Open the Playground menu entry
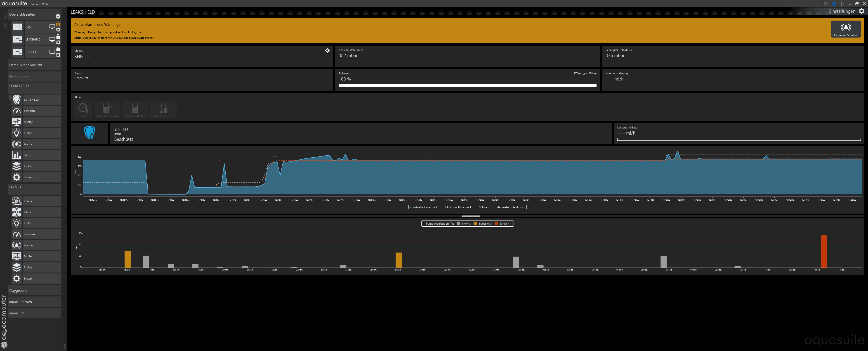The height and width of the screenshot is (351, 868). point(19,291)
